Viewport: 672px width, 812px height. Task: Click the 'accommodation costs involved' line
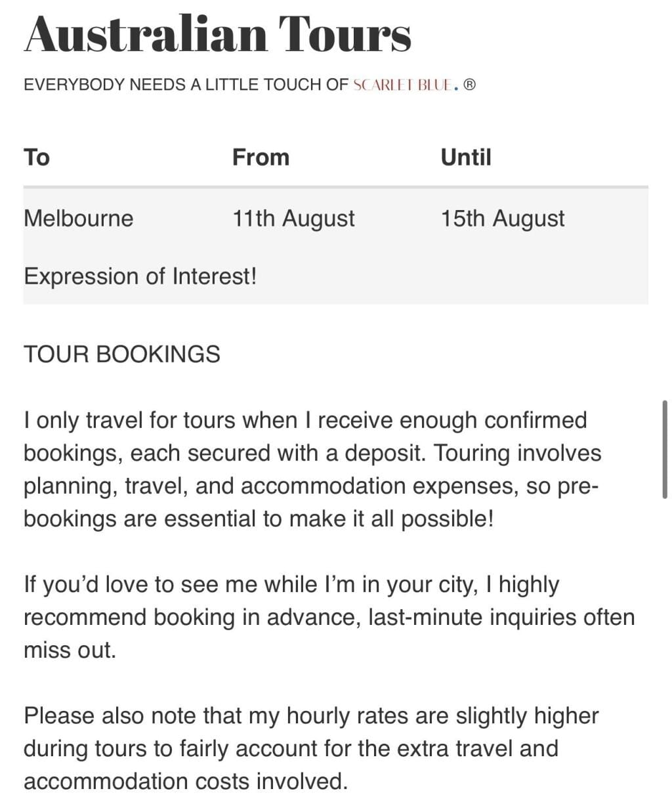coord(186,781)
